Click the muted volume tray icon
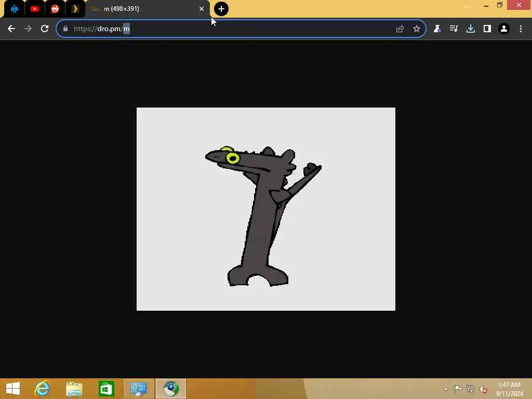The image size is (532, 399). coord(483,389)
